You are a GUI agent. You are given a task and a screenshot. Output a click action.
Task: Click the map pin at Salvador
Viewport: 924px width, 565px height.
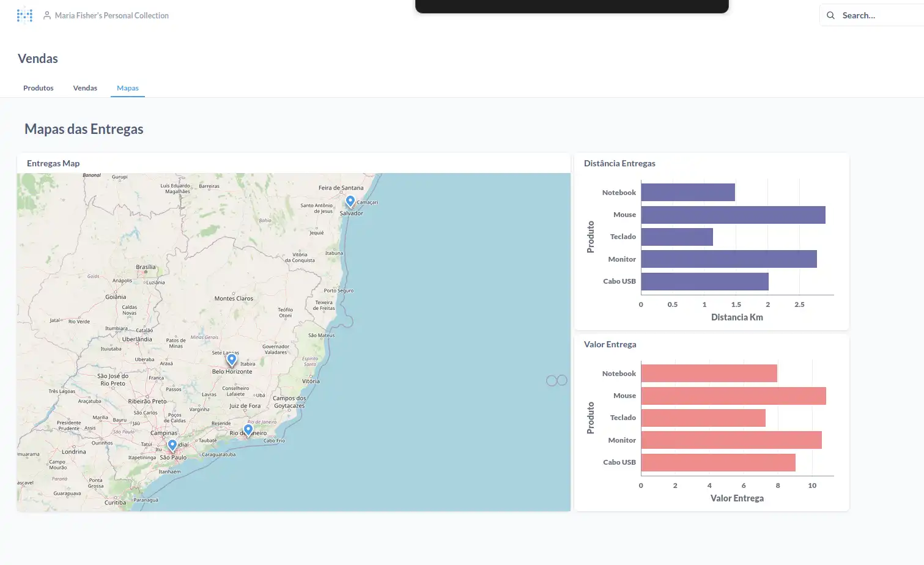tap(350, 202)
